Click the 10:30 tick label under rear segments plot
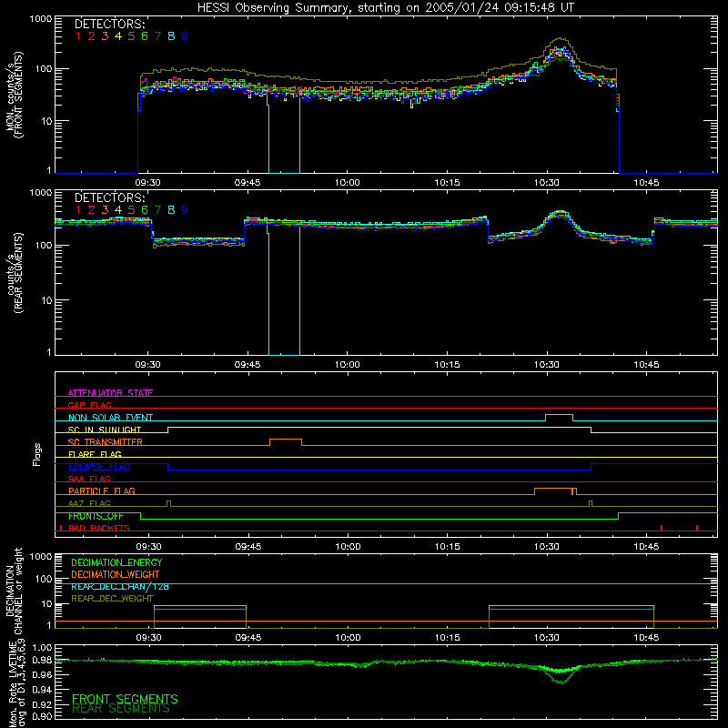 pyautogui.click(x=547, y=365)
